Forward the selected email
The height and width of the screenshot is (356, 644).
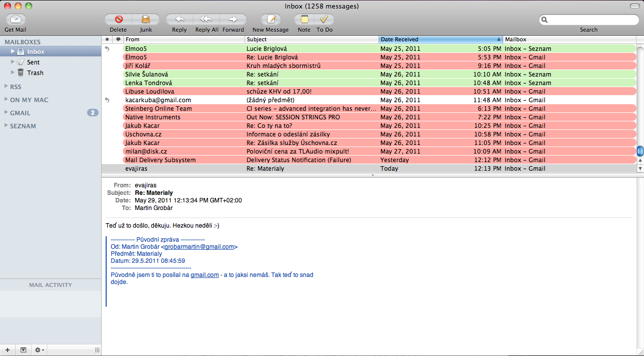(233, 20)
